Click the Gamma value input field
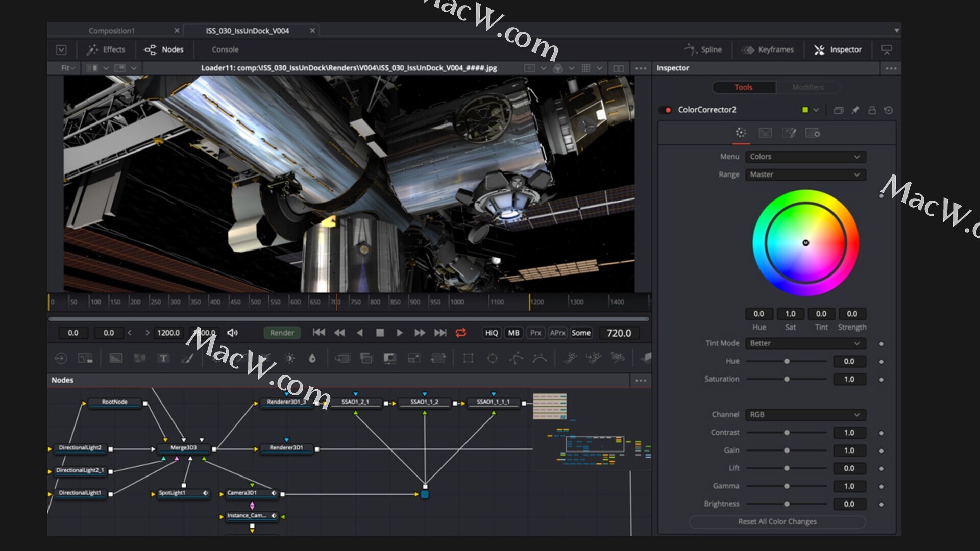980x551 pixels. click(849, 486)
